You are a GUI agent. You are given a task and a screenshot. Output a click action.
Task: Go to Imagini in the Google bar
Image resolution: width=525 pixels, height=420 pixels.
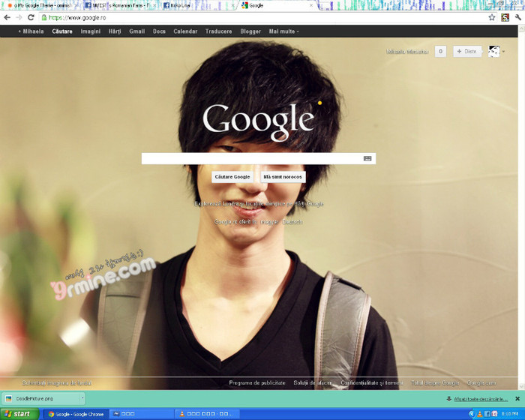click(90, 31)
